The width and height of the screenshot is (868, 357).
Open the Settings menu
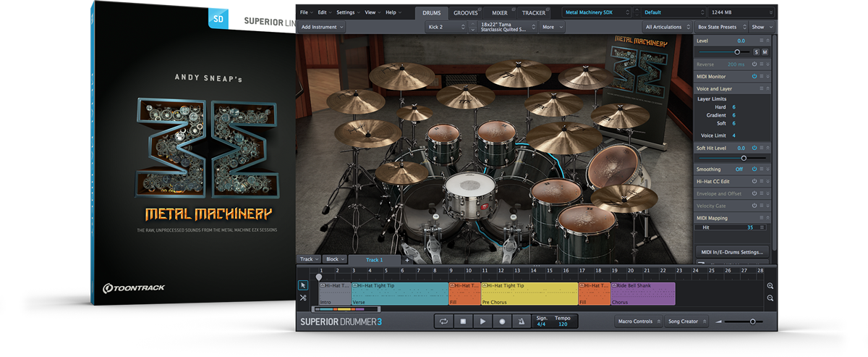[348, 12]
